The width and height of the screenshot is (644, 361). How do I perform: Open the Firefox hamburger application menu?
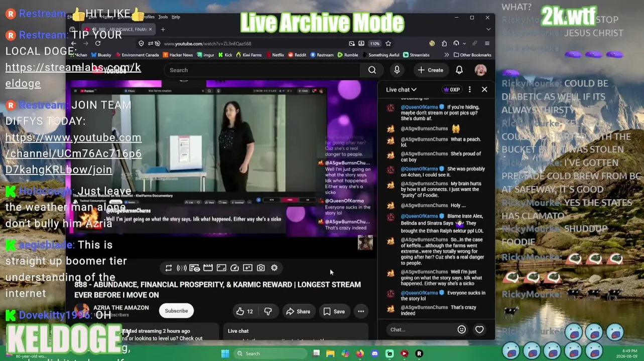[487, 44]
